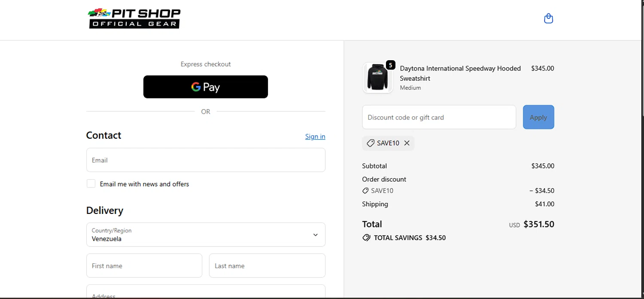
Task: Click the Total savings tag icon
Action: coord(366,238)
